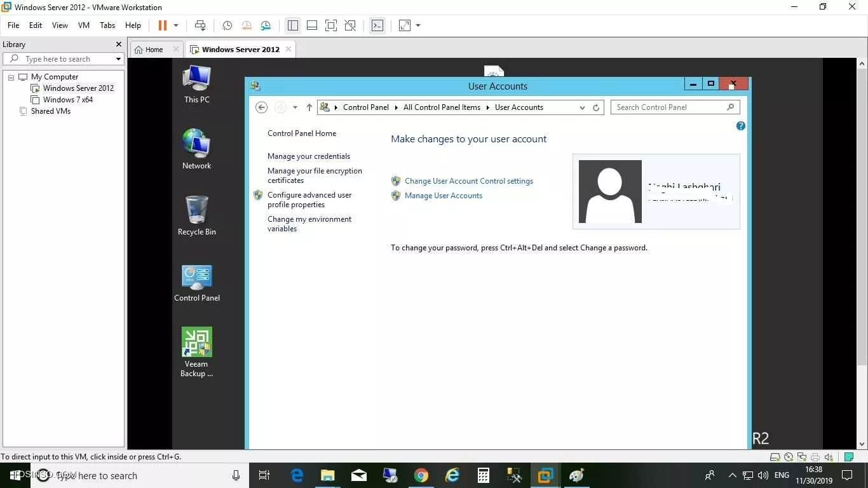Open the address bar history dropdown

pyautogui.click(x=582, y=107)
